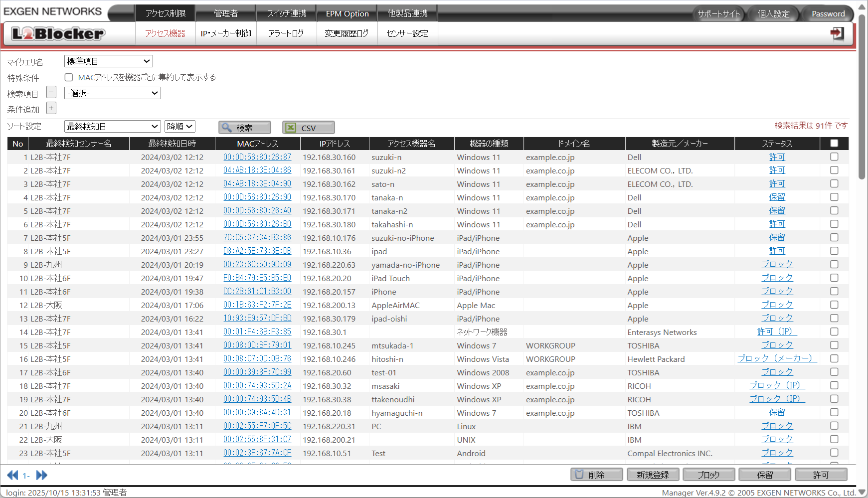Jump to first page with double-left arrows

tap(13, 475)
